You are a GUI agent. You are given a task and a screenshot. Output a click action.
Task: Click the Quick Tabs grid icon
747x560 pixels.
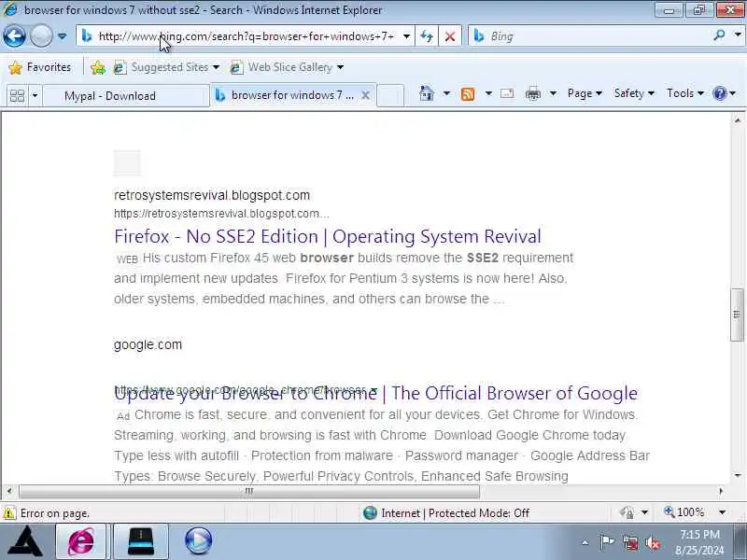17,96
